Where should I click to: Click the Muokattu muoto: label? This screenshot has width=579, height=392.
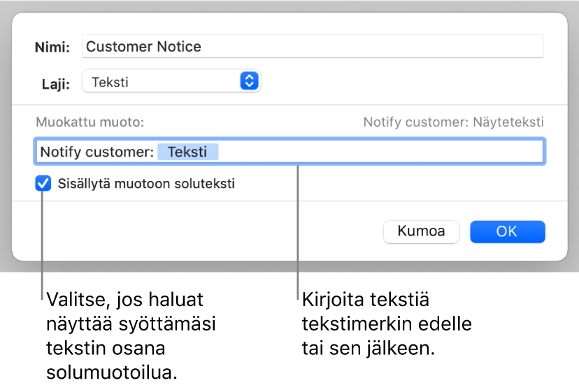click(x=90, y=122)
